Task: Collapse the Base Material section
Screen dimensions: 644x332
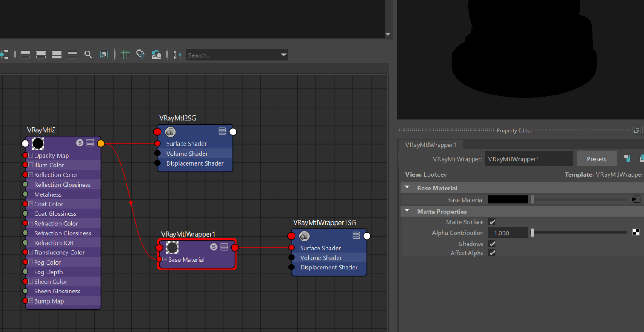Action: [x=407, y=188]
